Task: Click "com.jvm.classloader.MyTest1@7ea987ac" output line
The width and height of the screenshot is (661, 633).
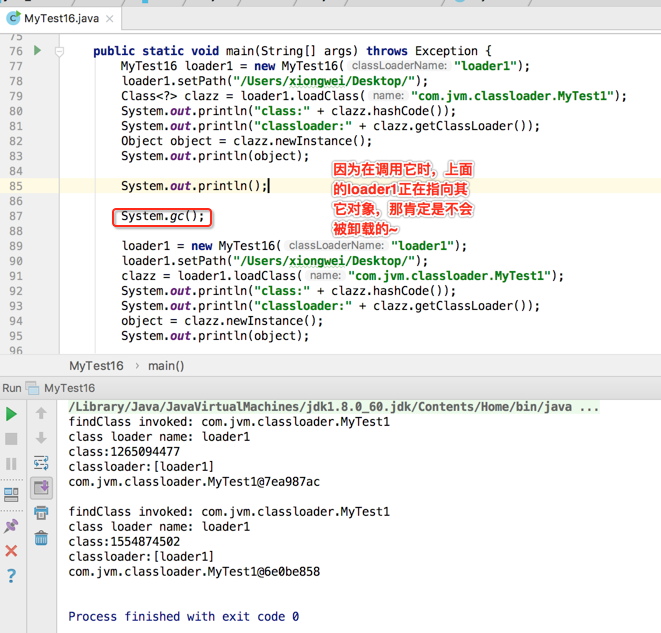Action: 194,482
